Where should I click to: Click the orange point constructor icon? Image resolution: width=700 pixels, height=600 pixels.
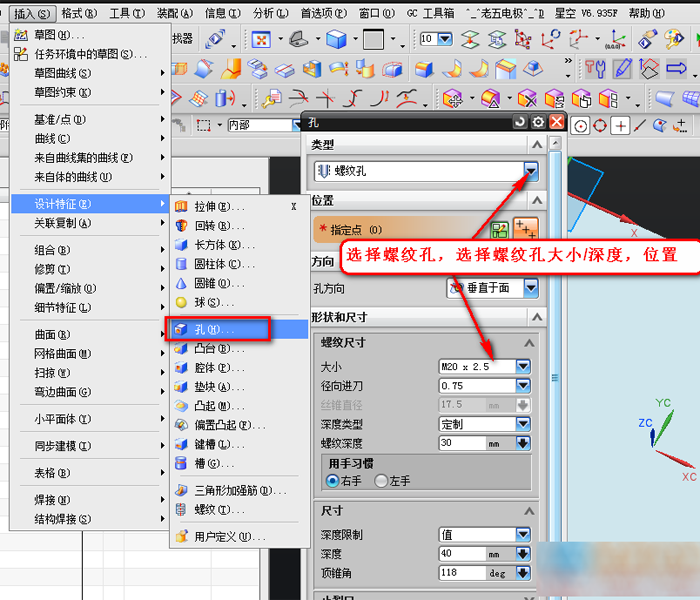point(525,229)
